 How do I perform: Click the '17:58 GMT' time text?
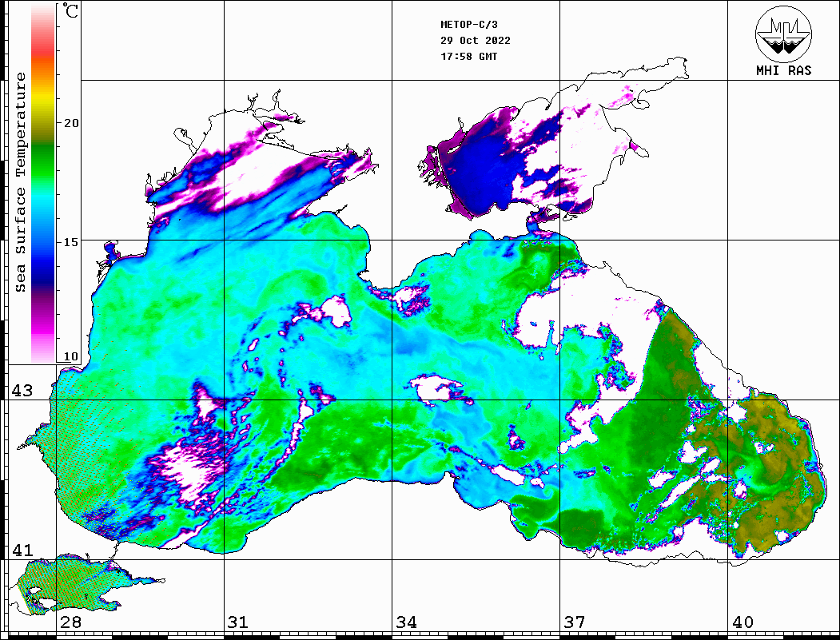click(x=468, y=56)
